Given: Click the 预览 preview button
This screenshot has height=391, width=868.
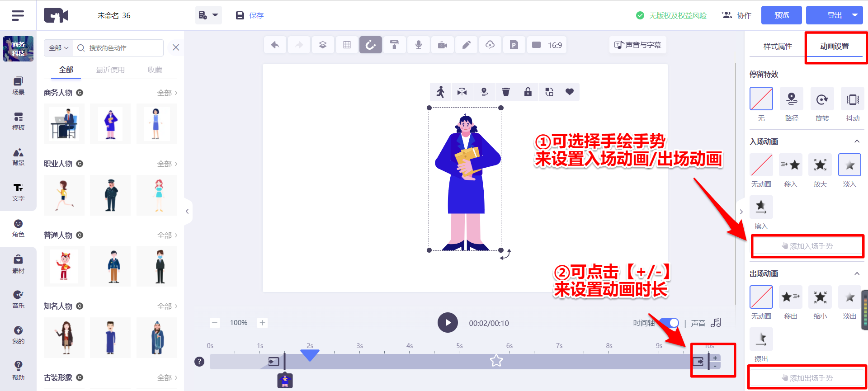Looking at the screenshot, I should [782, 15].
